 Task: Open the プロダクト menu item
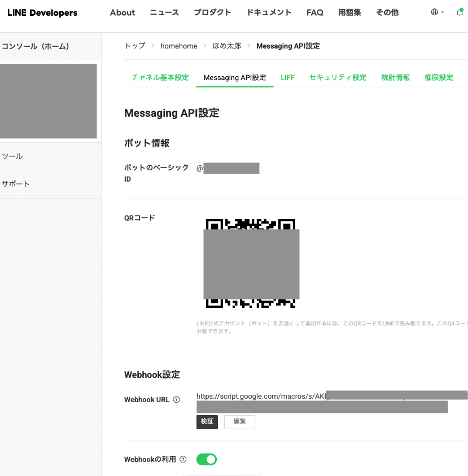212,12
